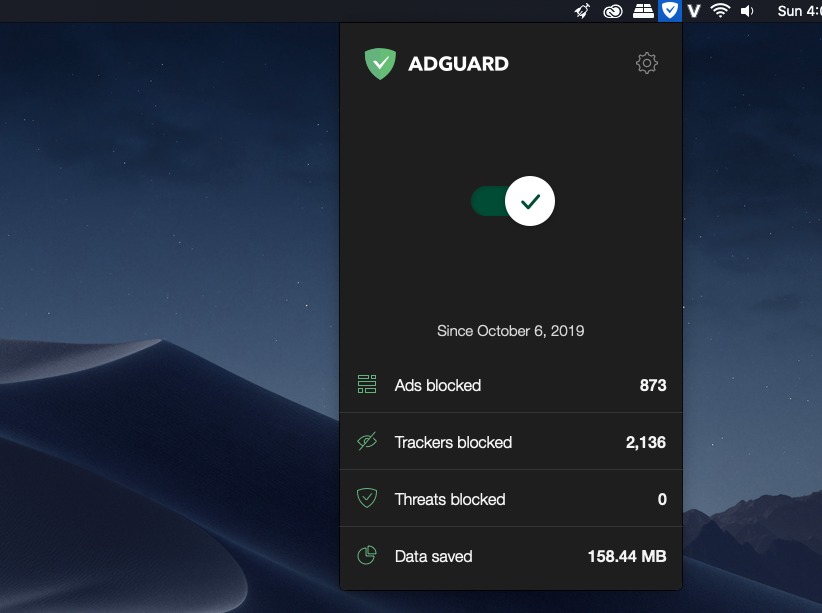822x613 pixels.
Task: Open the Creative Cloud menu bar icon
Action: pyautogui.click(x=612, y=11)
